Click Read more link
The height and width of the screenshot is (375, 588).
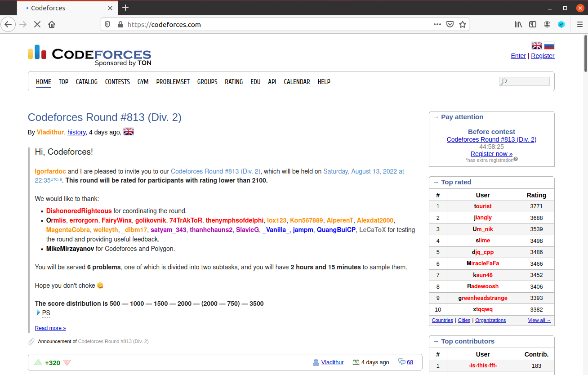(50, 328)
